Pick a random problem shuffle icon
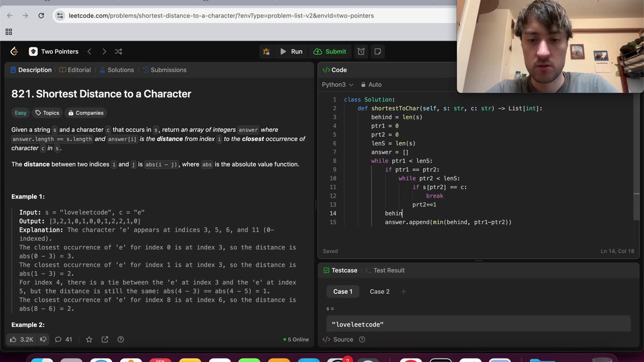Screen dimensions: 644x362 (x=118, y=51)
